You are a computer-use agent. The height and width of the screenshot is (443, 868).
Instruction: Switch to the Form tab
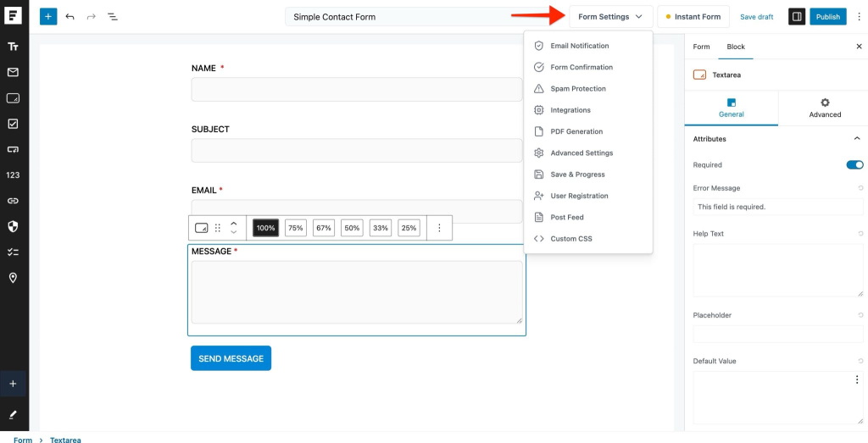click(x=701, y=47)
